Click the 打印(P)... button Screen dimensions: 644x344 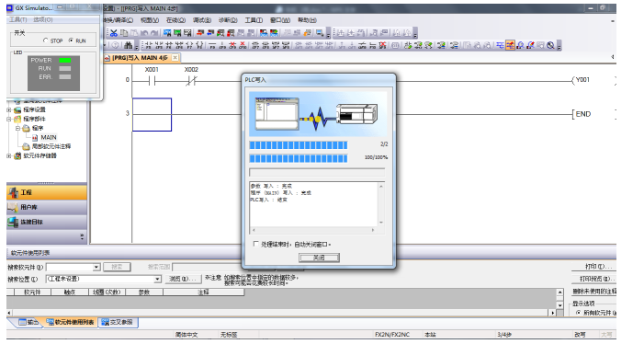593,267
